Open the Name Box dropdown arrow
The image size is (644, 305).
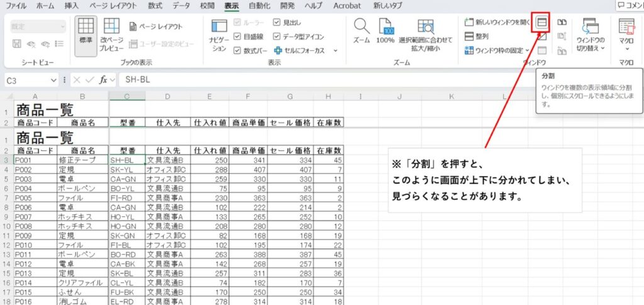pyautogui.click(x=54, y=80)
